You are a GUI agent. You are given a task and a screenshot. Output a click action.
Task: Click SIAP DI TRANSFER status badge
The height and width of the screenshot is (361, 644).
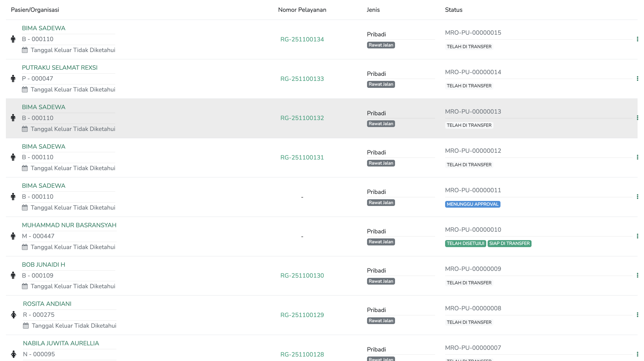[x=509, y=243]
